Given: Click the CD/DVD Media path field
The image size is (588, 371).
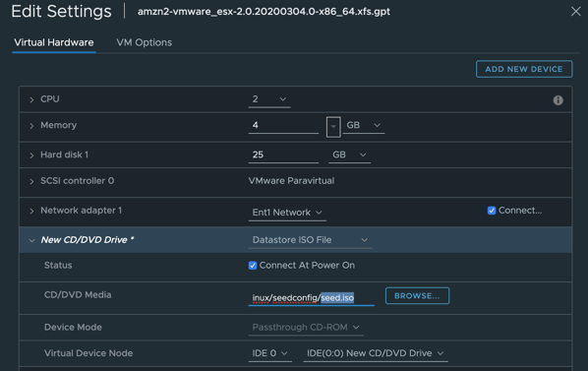Looking at the screenshot, I should coord(312,298).
